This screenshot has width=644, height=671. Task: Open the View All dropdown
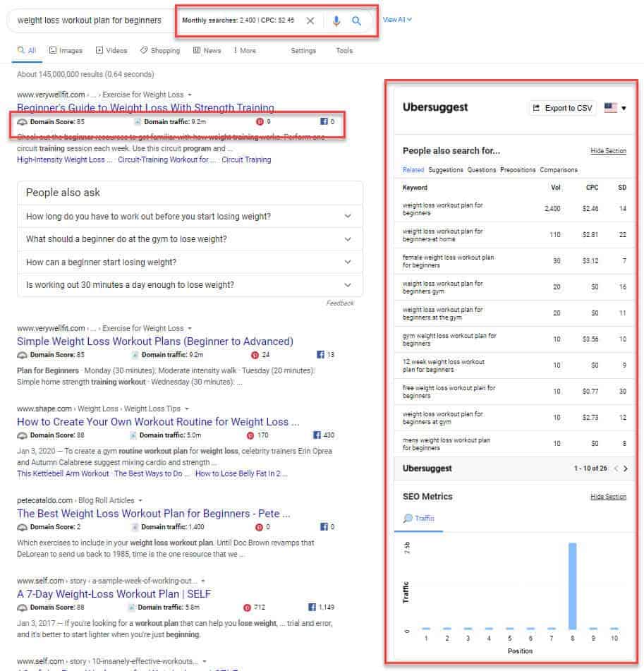397,20
